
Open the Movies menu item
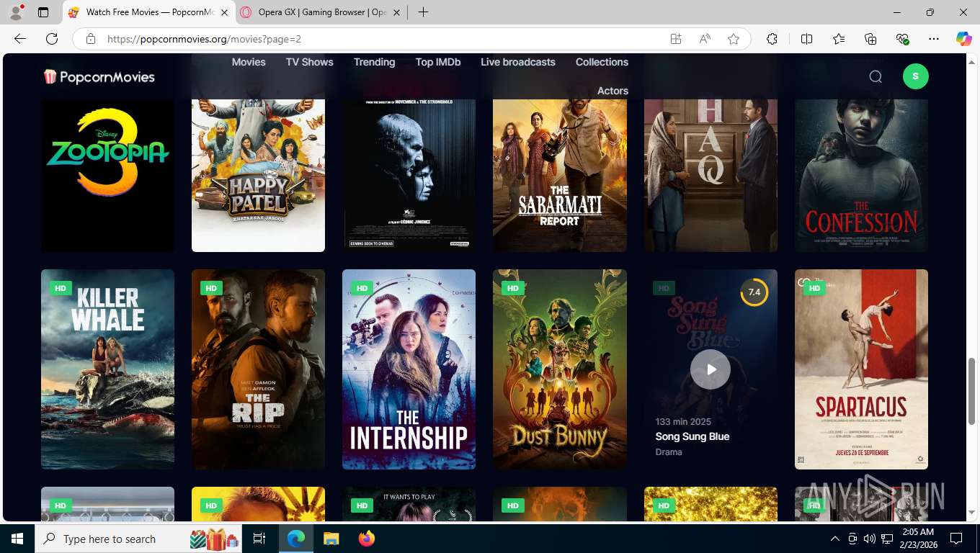tap(249, 62)
